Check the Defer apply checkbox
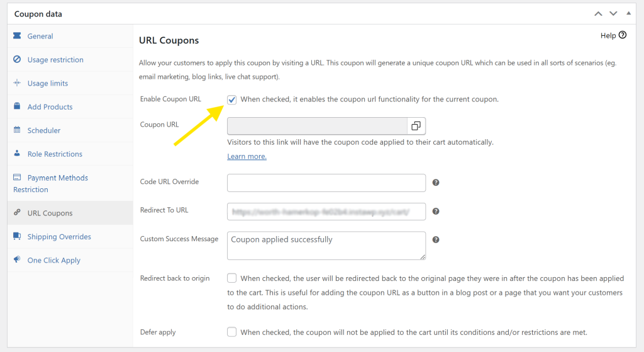This screenshot has height=352, width=644. [232, 332]
